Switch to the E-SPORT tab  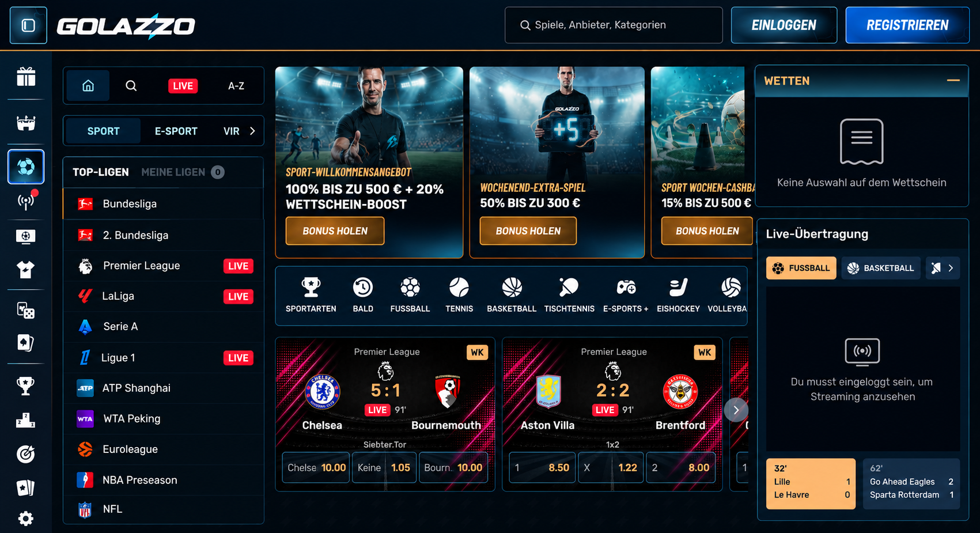(x=176, y=131)
